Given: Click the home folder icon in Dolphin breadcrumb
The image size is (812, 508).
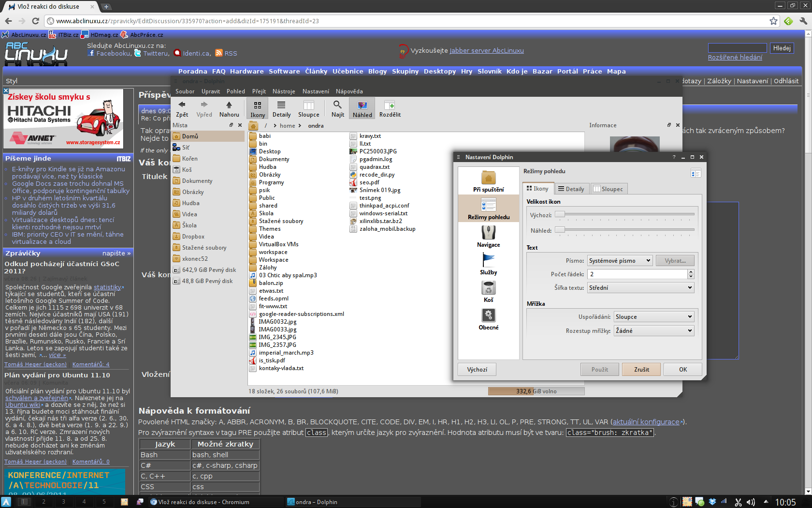Looking at the screenshot, I should tap(253, 126).
